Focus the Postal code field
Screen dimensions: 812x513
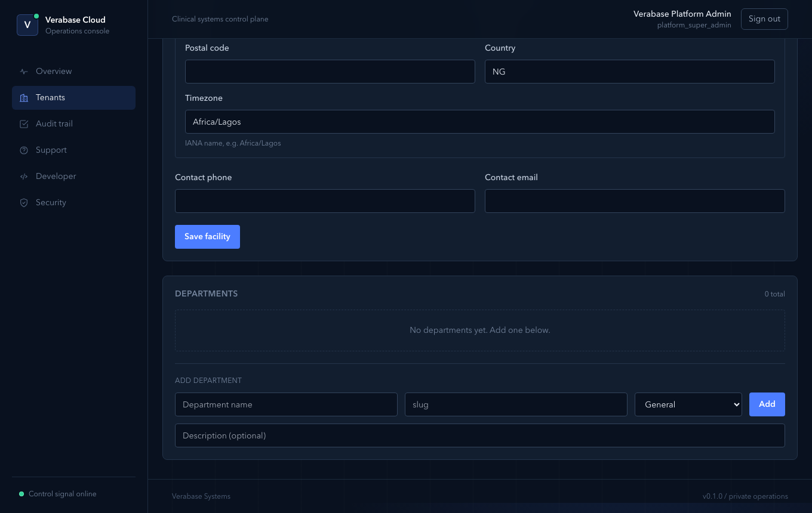click(x=330, y=72)
